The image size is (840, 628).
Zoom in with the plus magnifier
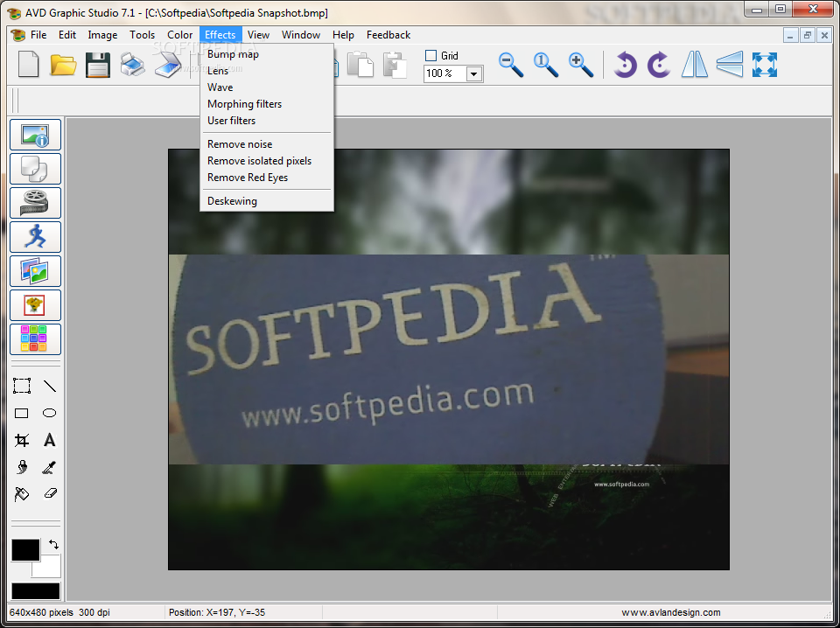(x=581, y=65)
